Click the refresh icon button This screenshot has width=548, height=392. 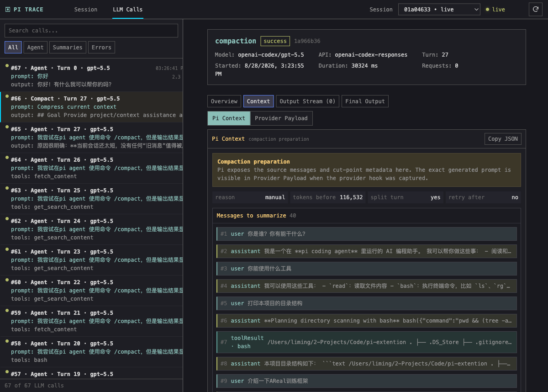click(x=535, y=9)
